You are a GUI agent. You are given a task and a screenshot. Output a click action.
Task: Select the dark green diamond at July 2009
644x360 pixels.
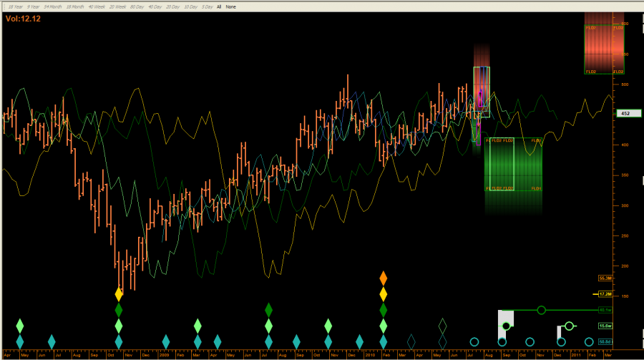268,310
